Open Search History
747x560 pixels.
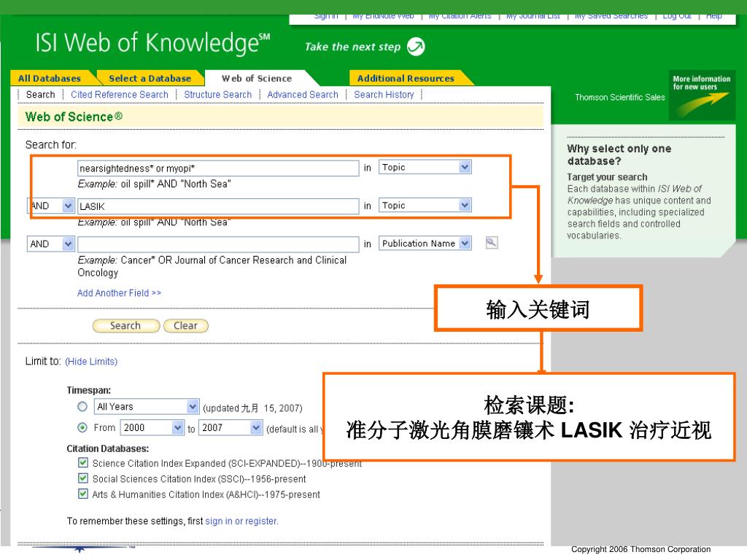coord(384,94)
